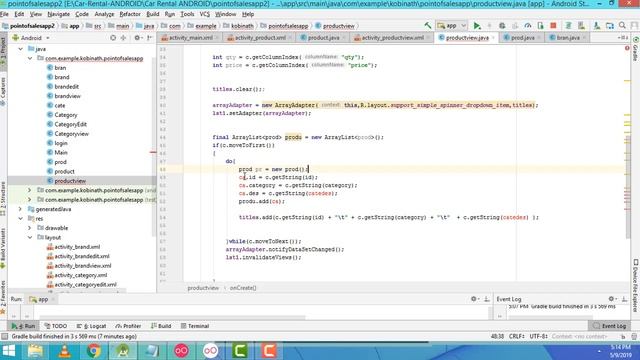The image size is (640, 360).
Task: Expand the androidTest package node
Action: click(x=30, y=190)
